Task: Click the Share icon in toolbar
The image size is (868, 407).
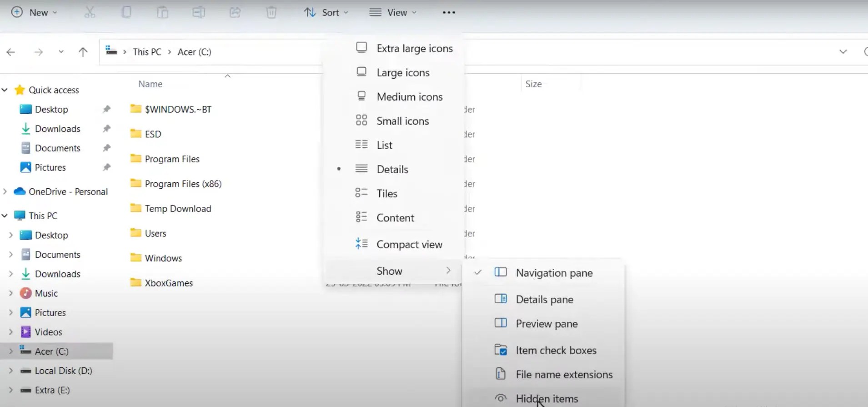Action: tap(235, 12)
